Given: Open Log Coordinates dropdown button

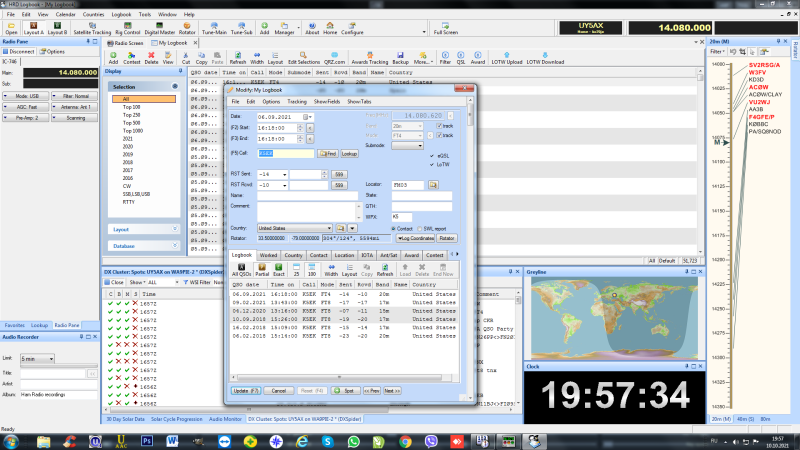Looking at the screenshot, I should click(x=415, y=238).
